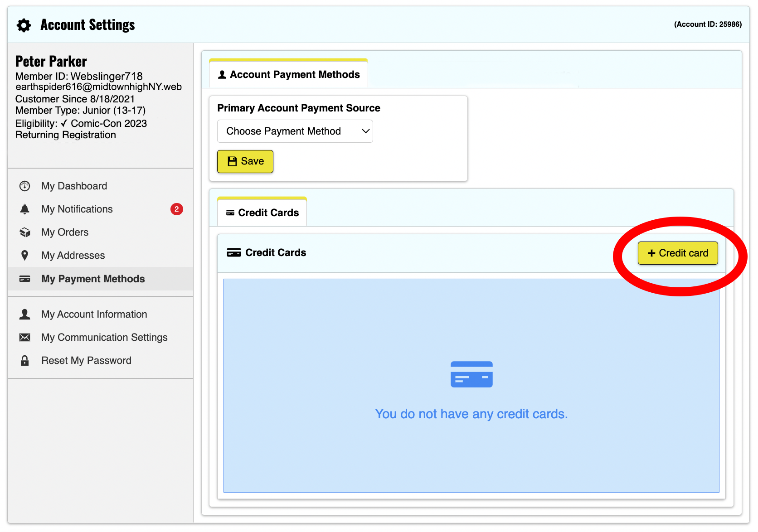Open My Payment Methods in sidebar
Viewport: 758px width, 532px height.
(93, 279)
